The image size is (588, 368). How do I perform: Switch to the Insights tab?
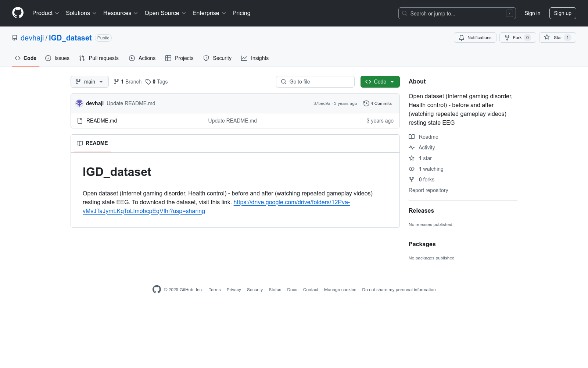pyautogui.click(x=255, y=58)
